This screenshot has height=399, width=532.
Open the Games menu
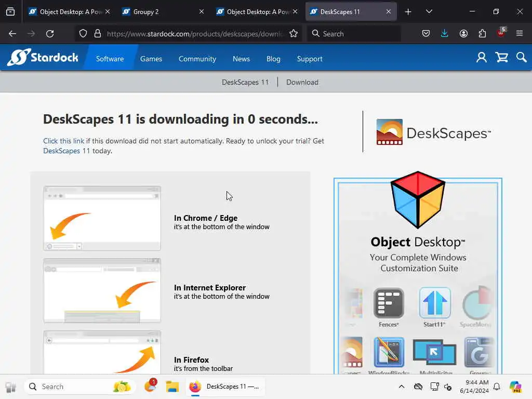(x=151, y=59)
